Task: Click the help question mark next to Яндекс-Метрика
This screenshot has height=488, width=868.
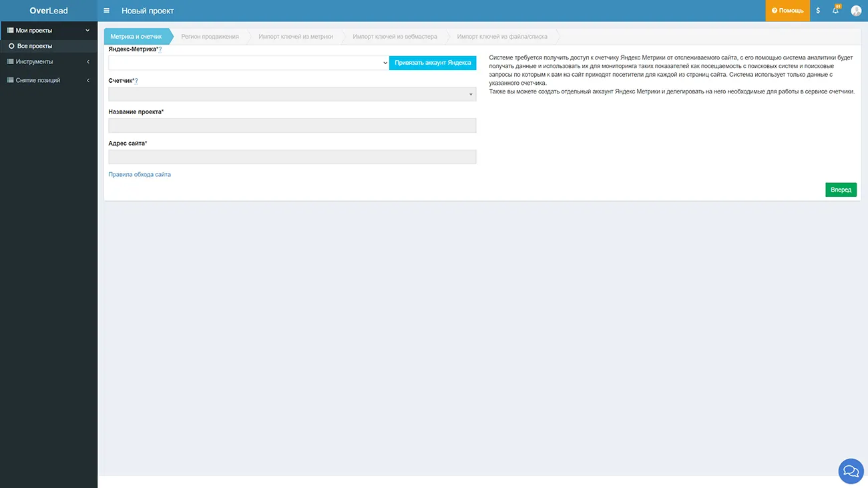Action: [x=160, y=49]
